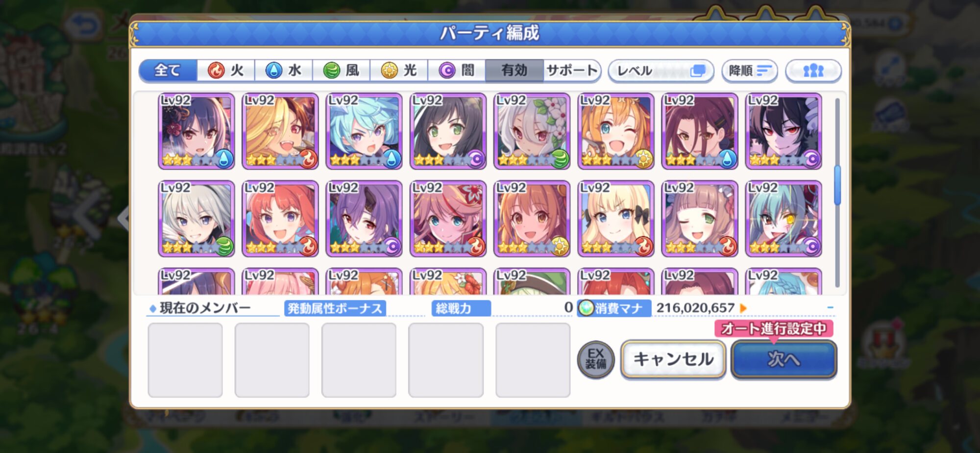The height and width of the screenshot is (453, 980).
Task: Select the red-haired fire character portrait
Action: click(280, 219)
